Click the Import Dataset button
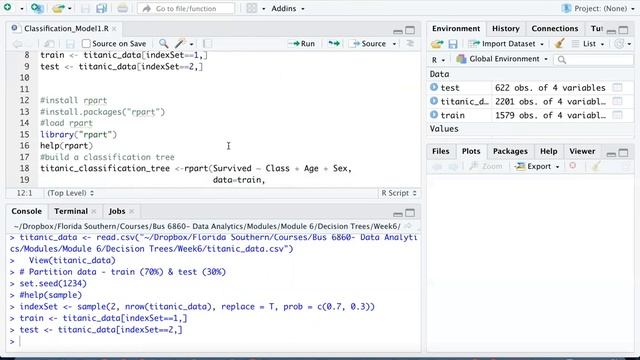Screen dimensions: 640x360 pyautogui.click(x=506, y=44)
